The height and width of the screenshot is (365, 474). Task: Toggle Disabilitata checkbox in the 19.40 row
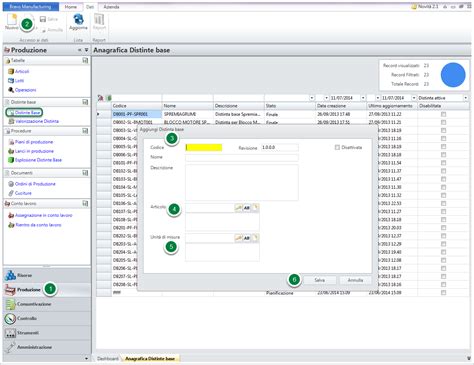[x=443, y=252]
